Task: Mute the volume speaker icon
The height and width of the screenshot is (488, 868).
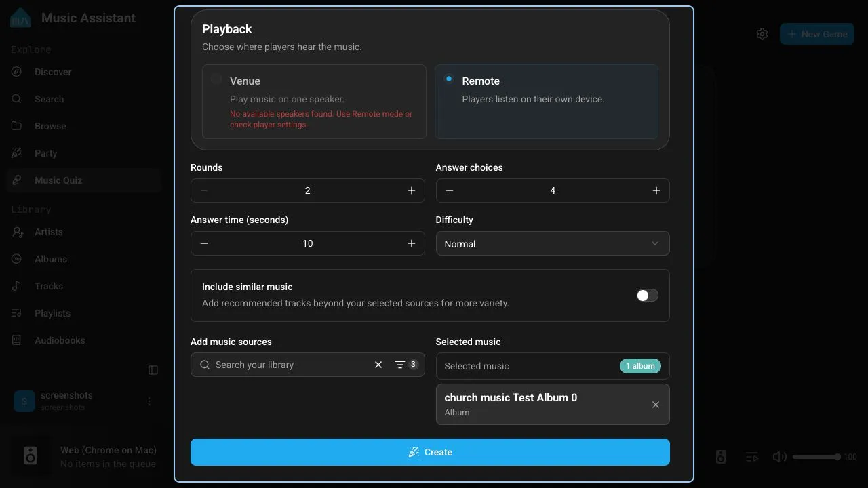Action: [x=780, y=457]
